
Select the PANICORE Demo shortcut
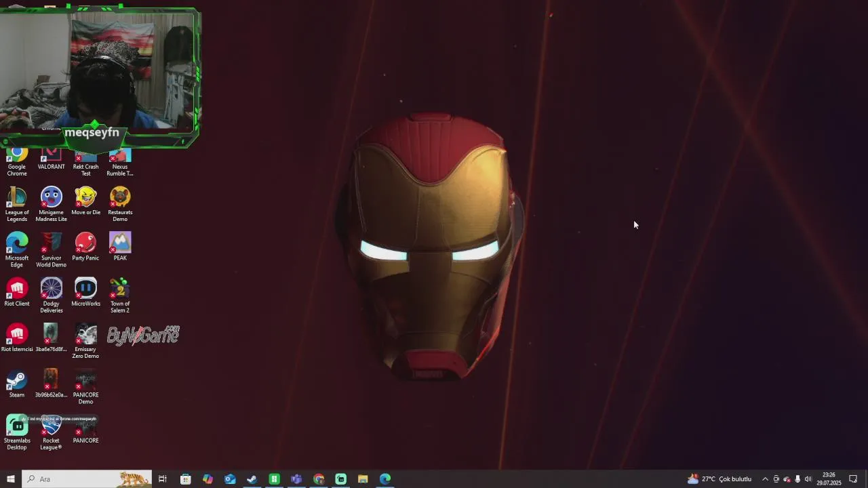85,386
